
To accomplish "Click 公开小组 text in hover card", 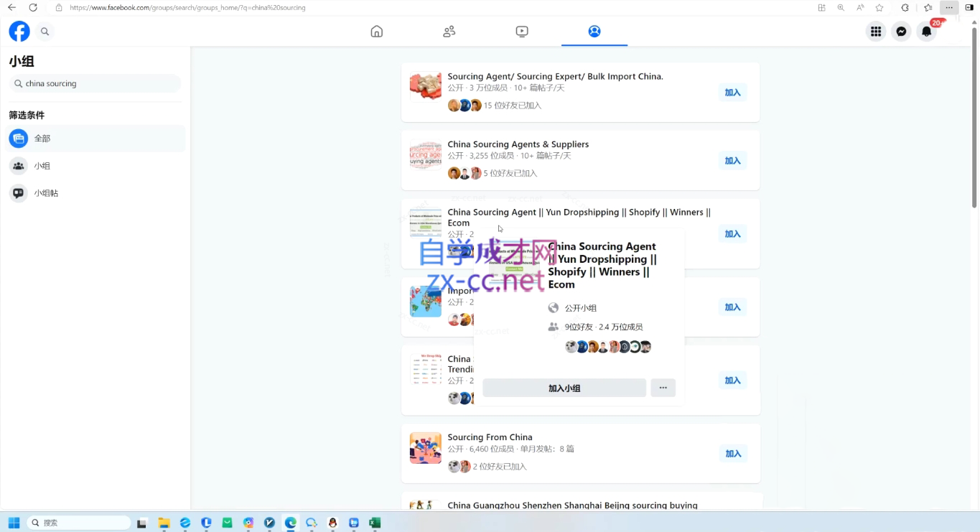I will pyautogui.click(x=581, y=308).
